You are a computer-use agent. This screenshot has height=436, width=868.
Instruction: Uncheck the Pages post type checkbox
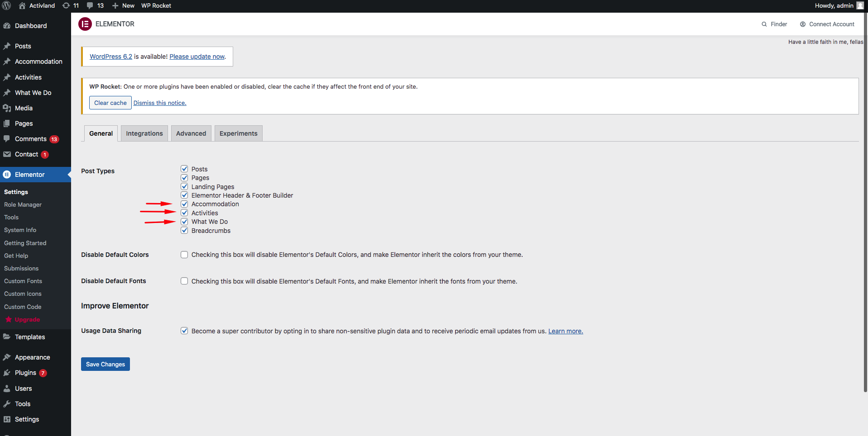tap(184, 178)
